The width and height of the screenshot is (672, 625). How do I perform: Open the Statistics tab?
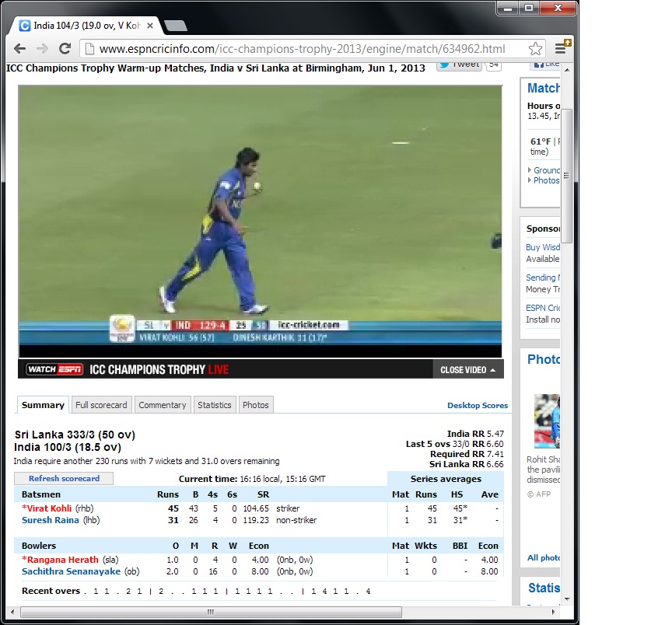coord(215,405)
